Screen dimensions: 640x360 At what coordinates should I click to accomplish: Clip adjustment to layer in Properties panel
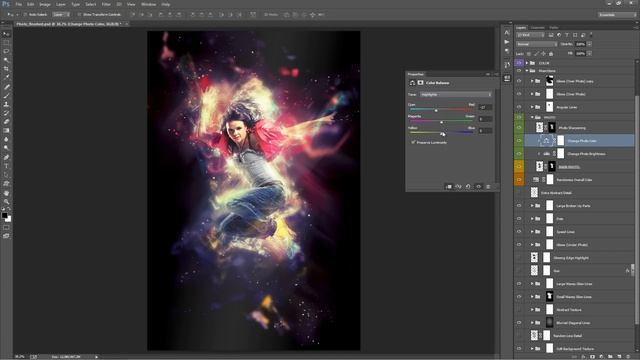(x=449, y=187)
